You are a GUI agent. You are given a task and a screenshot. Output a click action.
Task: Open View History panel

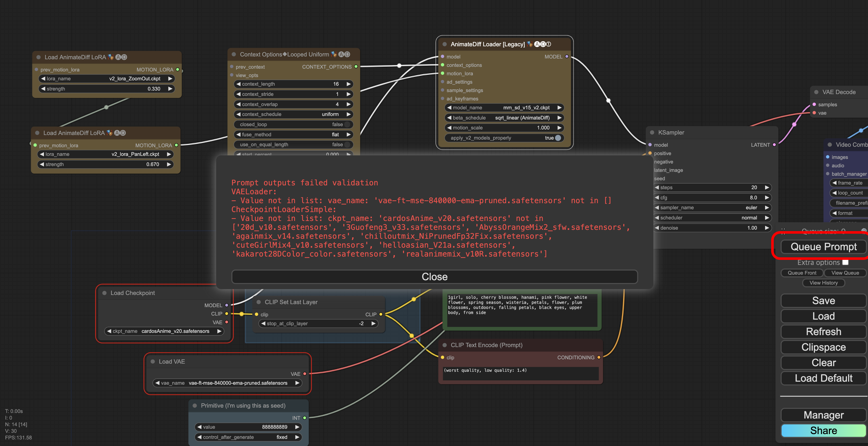pyautogui.click(x=823, y=283)
